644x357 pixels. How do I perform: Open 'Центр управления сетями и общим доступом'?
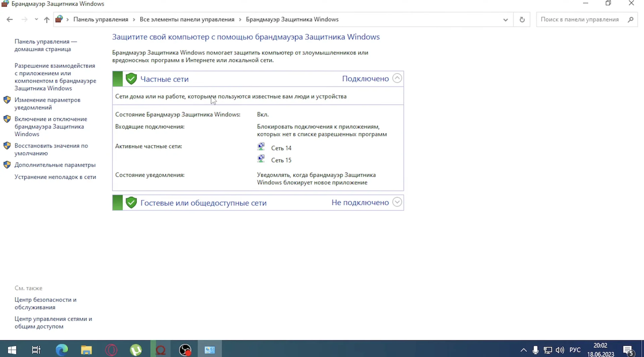pyautogui.click(x=53, y=322)
